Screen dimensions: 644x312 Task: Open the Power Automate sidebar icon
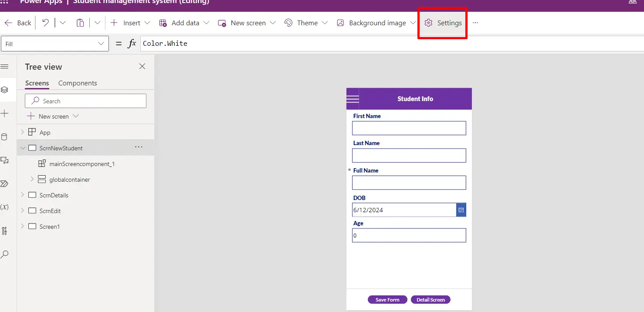(4, 184)
